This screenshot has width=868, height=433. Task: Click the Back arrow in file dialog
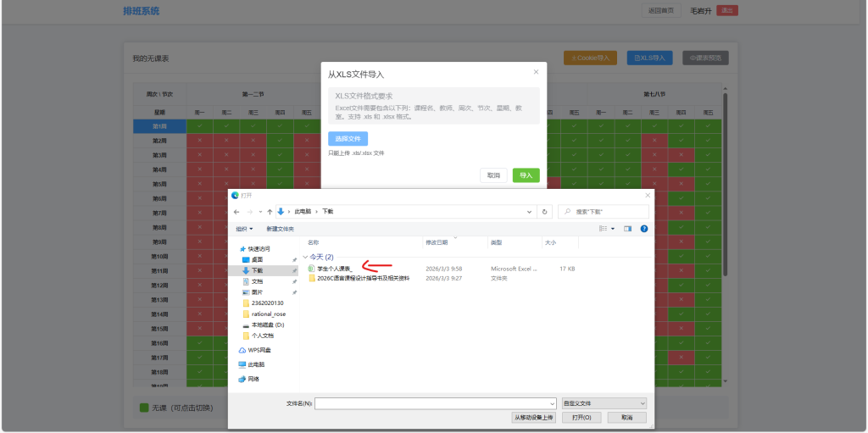(x=238, y=211)
